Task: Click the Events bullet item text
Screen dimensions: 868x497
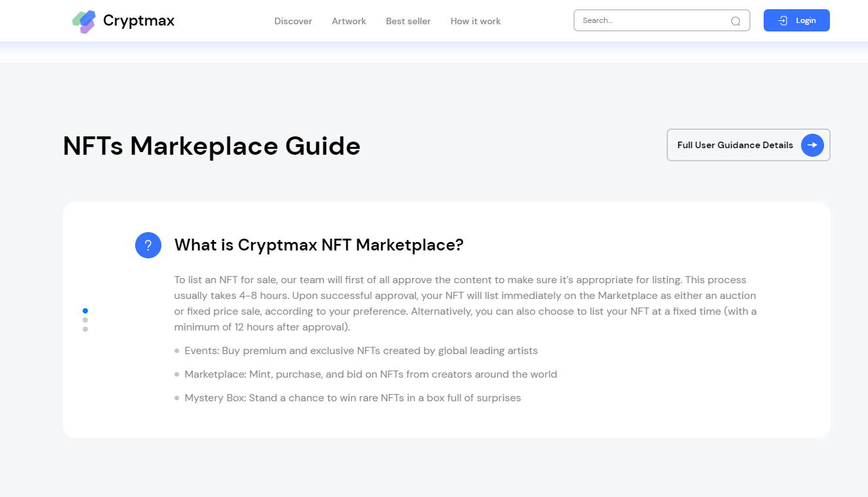Action: [361, 351]
